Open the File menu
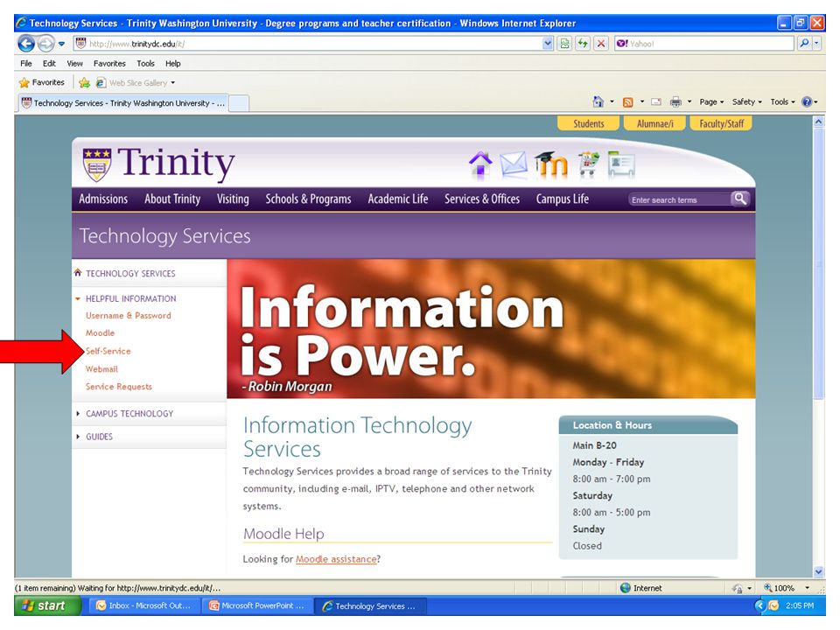The height and width of the screenshot is (630, 840). [25, 63]
